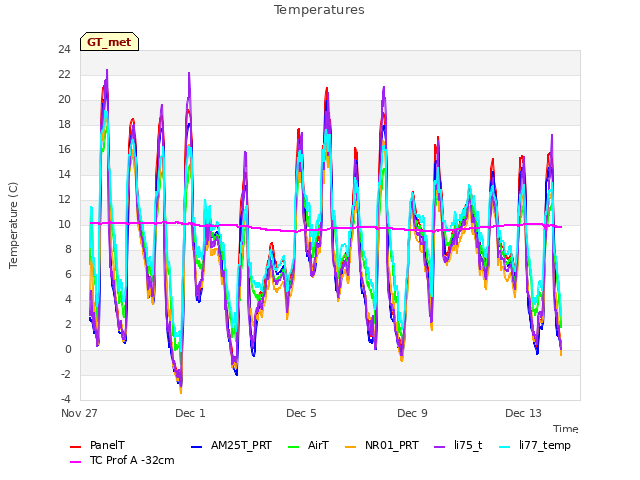Click the 10 y-axis tick label
The image size is (640, 480).
[x=64, y=224]
